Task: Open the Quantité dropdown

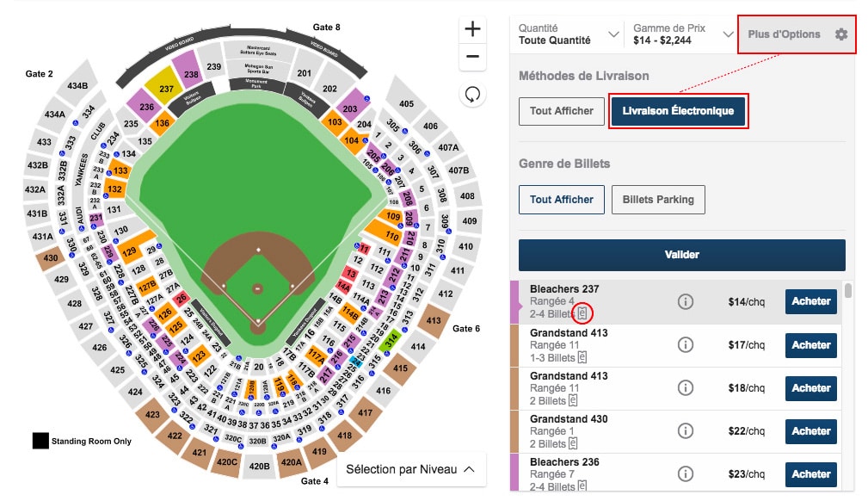Action: tap(568, 34)
